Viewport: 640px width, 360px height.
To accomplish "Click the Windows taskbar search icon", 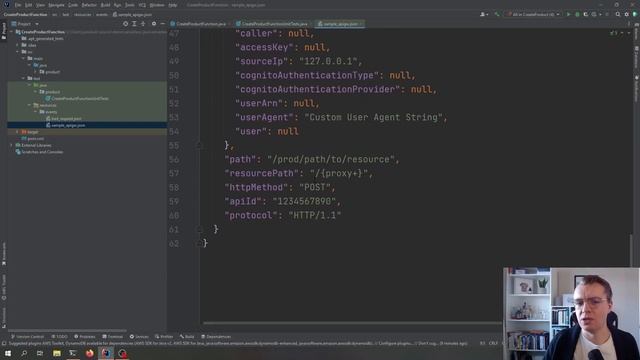I will (24, 353).
